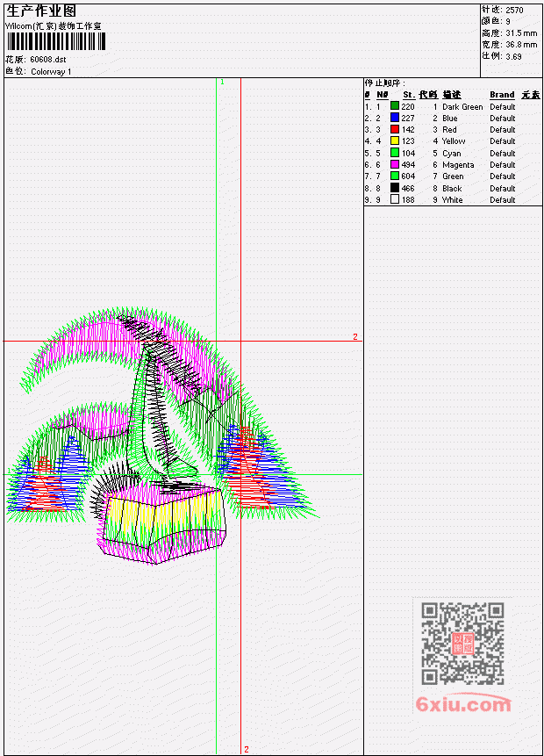544x756 pixels.
Task: Click the '生产作业图' title heading
Action: click(x=41, y=11)
